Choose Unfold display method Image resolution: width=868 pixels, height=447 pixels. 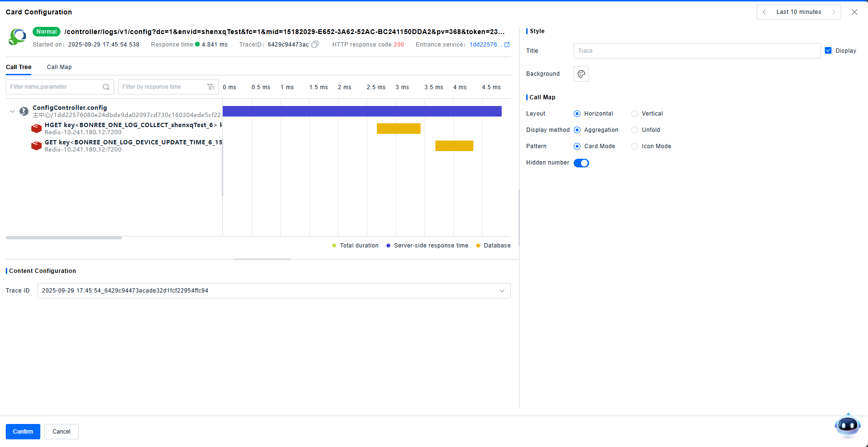coord(635,130)
